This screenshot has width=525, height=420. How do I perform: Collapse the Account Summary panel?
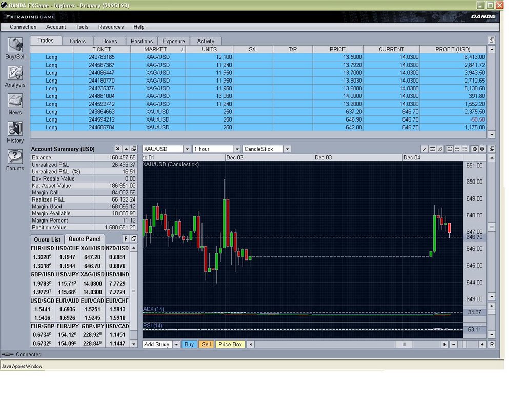point(126,149)
